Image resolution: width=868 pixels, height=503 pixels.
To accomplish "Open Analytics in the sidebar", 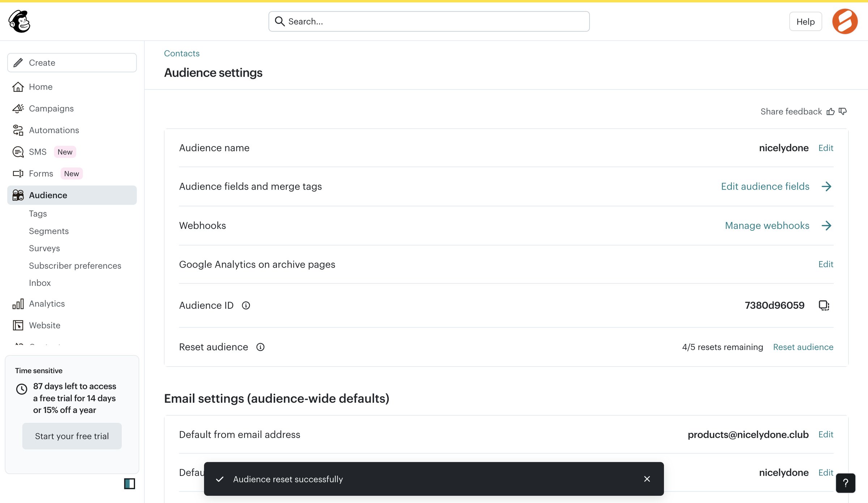I will click(x=72, y=304).
